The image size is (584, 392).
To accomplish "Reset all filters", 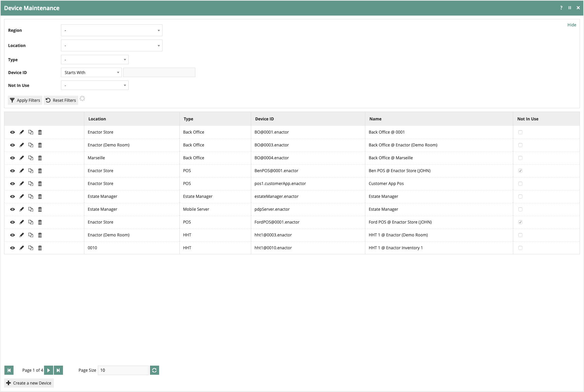I will coord(61,100).
